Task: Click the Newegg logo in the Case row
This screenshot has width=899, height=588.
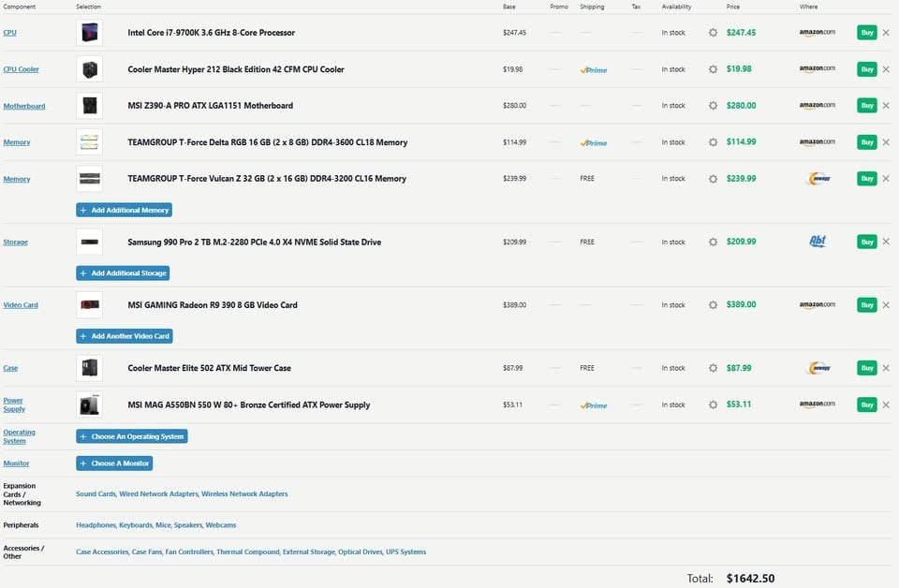Action: click(x=818, y=368)
